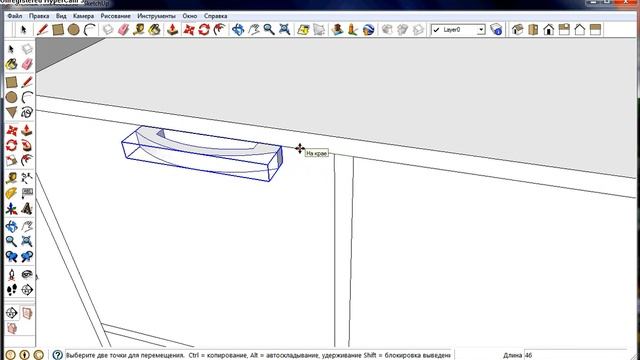Click the Длина label
The height and width of the screenshot is (360, 640).
coord(512,355)
